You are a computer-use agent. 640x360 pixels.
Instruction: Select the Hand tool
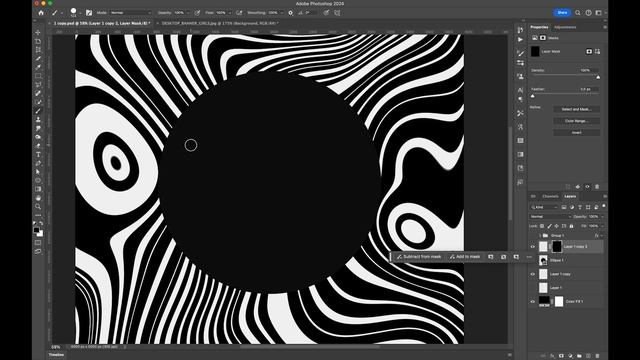[x=38, y=198]
